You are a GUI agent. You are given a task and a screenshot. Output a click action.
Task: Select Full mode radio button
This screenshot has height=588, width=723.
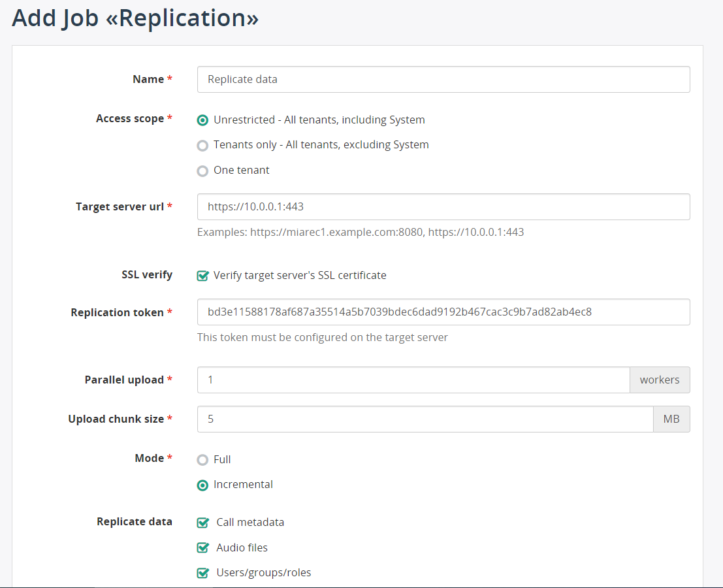202,460
